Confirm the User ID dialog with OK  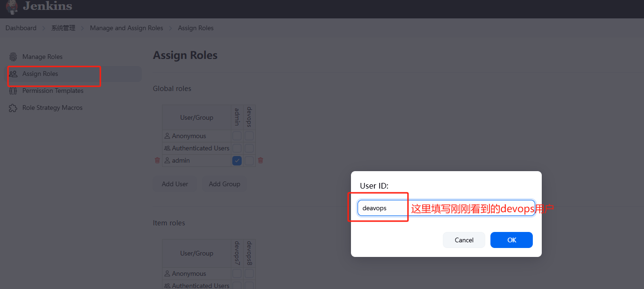[x=512, y=240]
